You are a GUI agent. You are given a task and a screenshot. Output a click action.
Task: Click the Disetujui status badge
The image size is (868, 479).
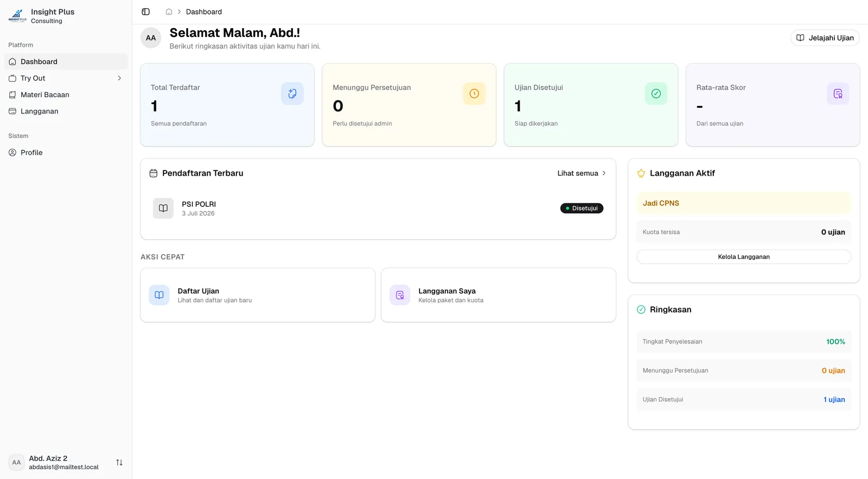point(582,208)
